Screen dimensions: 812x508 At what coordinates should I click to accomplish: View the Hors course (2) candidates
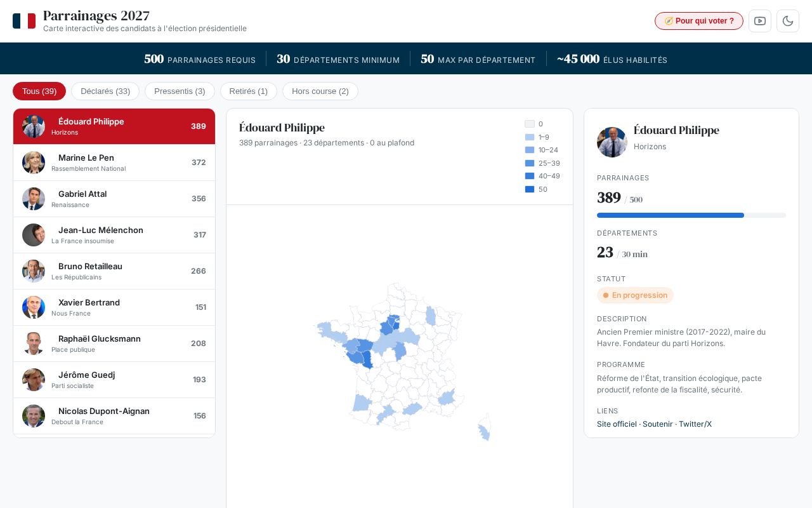320,91
